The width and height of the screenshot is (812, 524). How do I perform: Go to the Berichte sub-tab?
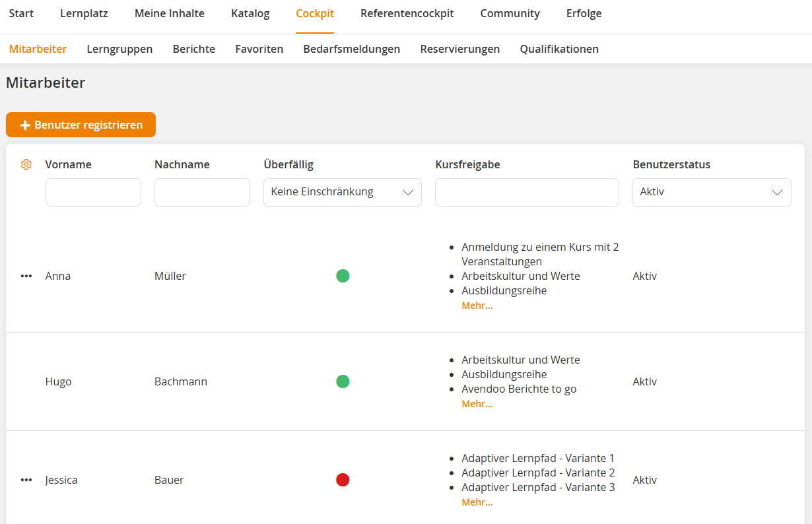(x=193, y=49)
